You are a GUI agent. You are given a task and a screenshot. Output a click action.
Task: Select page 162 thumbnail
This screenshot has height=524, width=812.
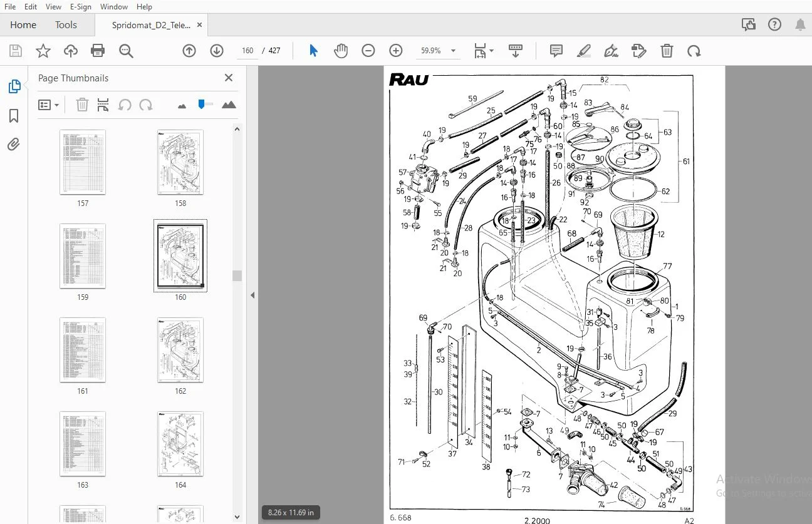click(x=180, y=350)
